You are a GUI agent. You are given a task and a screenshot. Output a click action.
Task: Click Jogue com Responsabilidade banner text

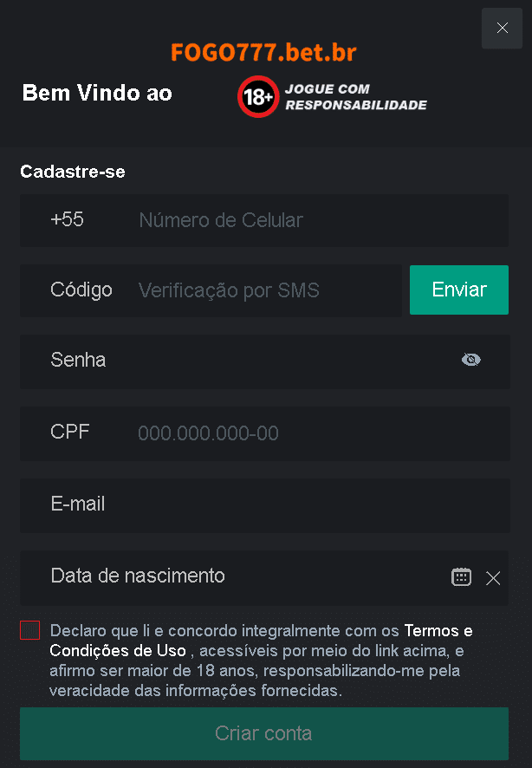coord(356,97)
